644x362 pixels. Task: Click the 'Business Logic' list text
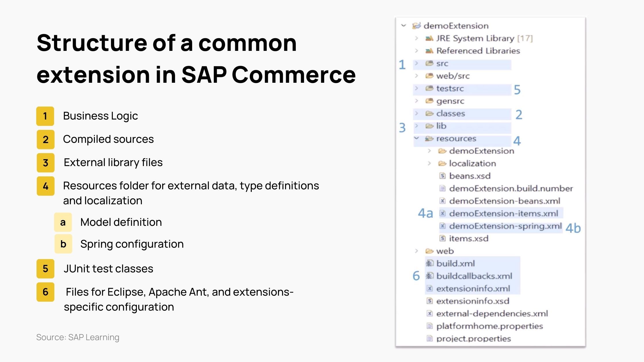(100, 116)
